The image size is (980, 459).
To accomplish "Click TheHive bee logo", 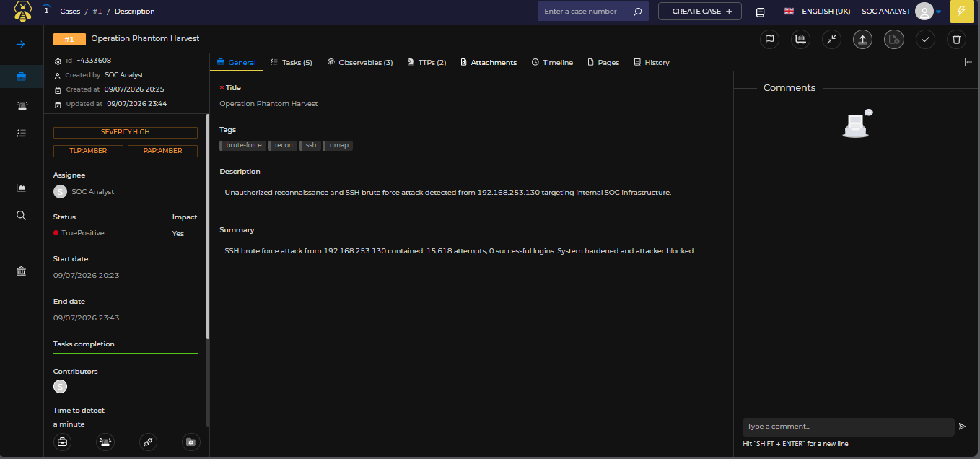I will (x=23, y=11).
